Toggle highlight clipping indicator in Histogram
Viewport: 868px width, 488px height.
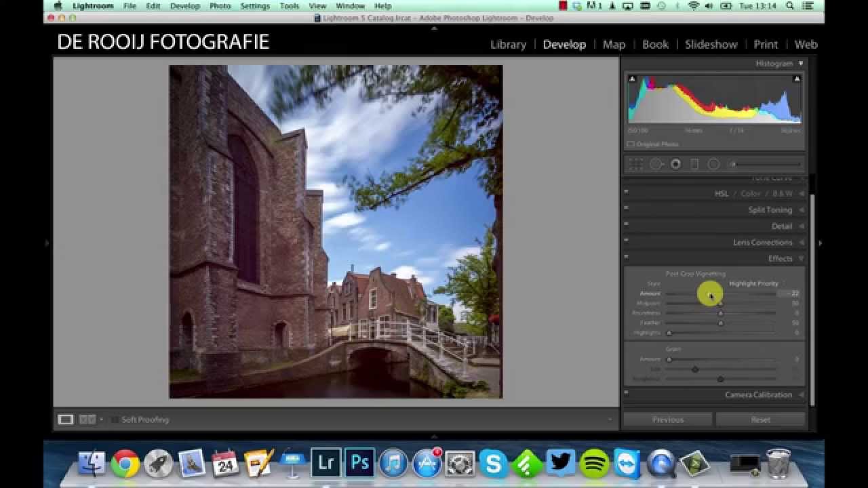click(x=797, y=79)
